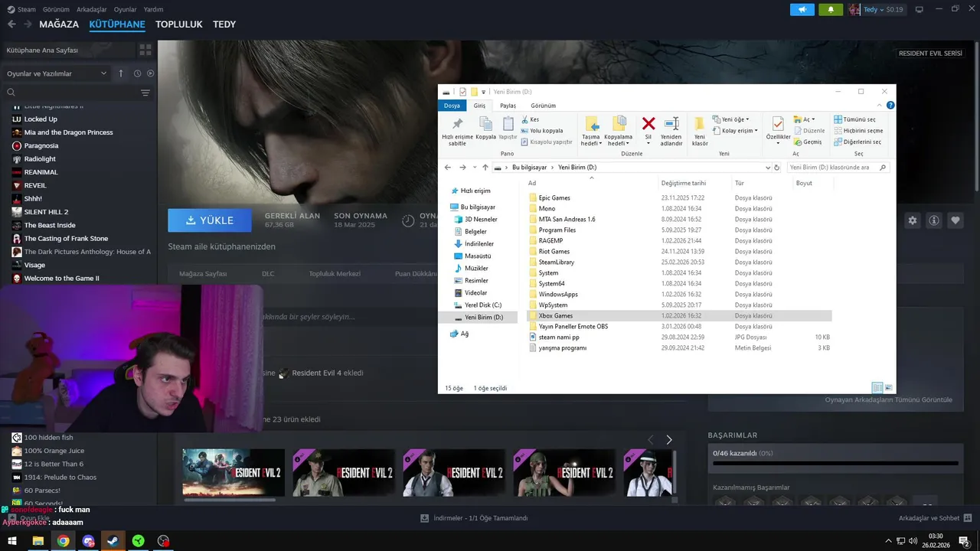Select SteamLibrary folder in Explorer
This screenshot has width=980, height=551.
coord(556,262)
